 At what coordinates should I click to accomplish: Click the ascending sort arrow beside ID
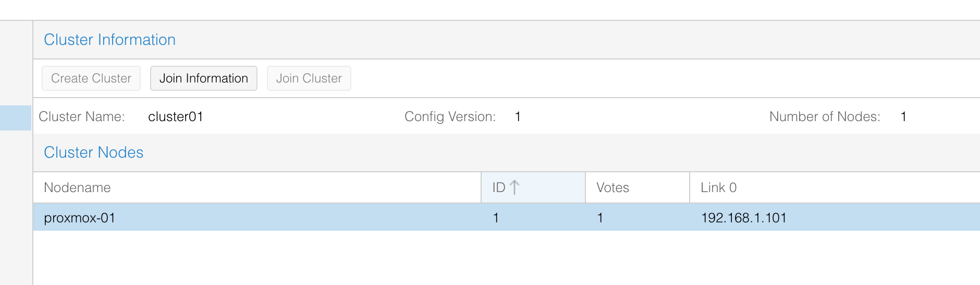[514, 187]
